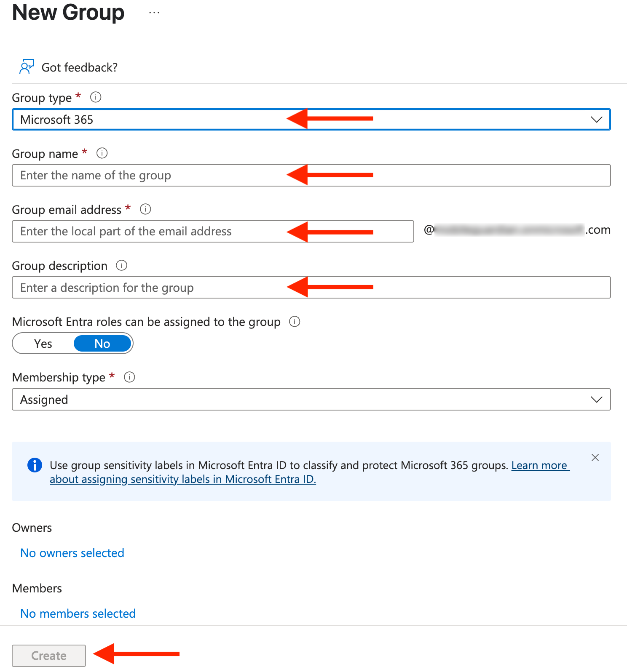Click the Owners heading text
The image size is (627, 672).
32,528
